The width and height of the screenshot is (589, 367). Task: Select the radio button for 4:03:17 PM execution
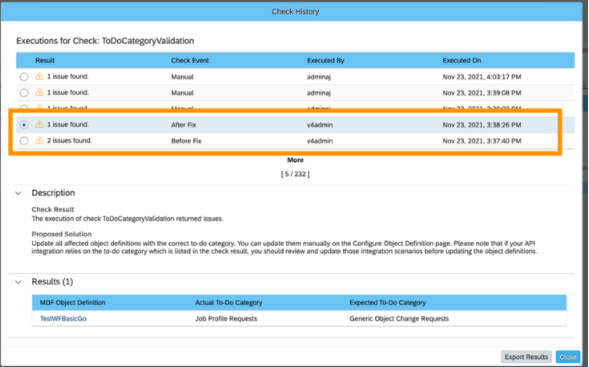pyautogui.click(x=24, y=77)
